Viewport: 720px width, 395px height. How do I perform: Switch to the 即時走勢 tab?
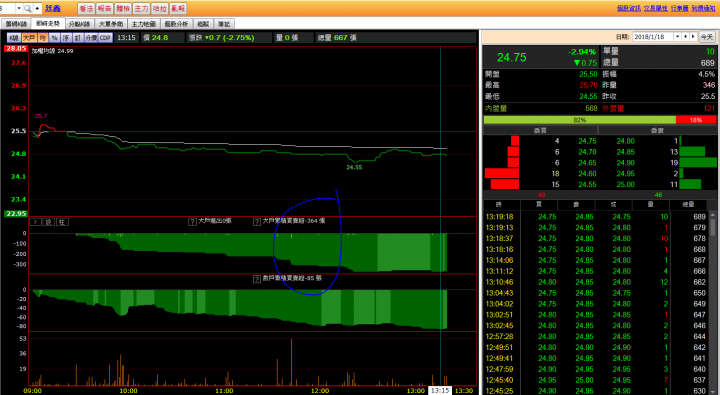(x=48, y=23)
